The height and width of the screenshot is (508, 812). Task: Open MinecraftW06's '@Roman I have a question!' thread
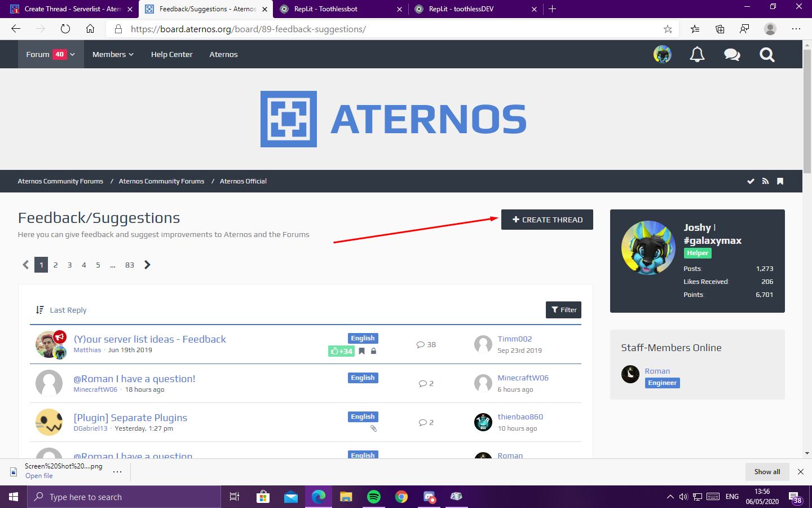(x=134, y=379)
